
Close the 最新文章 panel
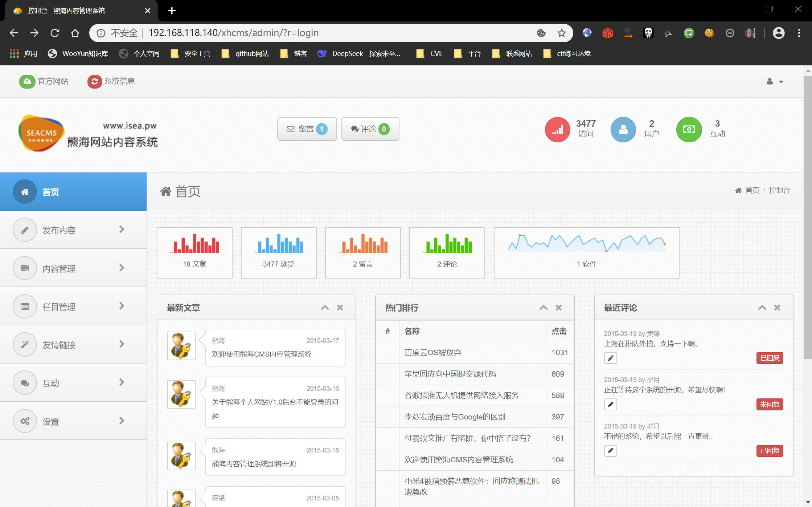tap(340, 308)
